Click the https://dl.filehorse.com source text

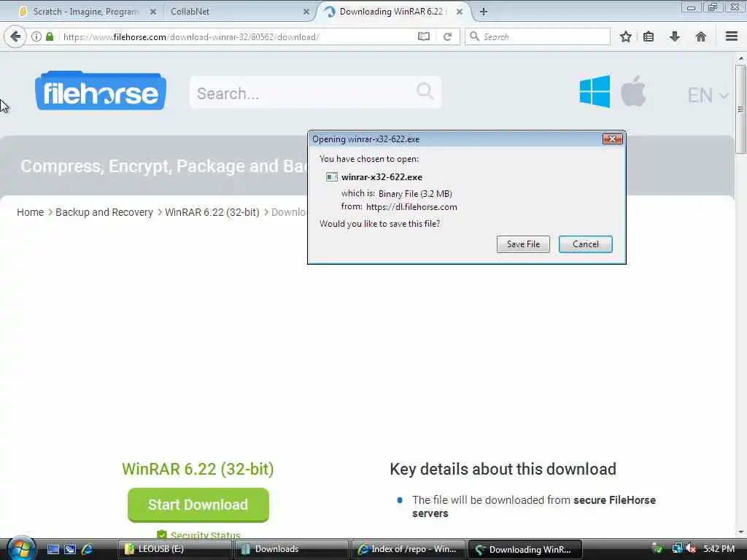[x=411, y=207]
